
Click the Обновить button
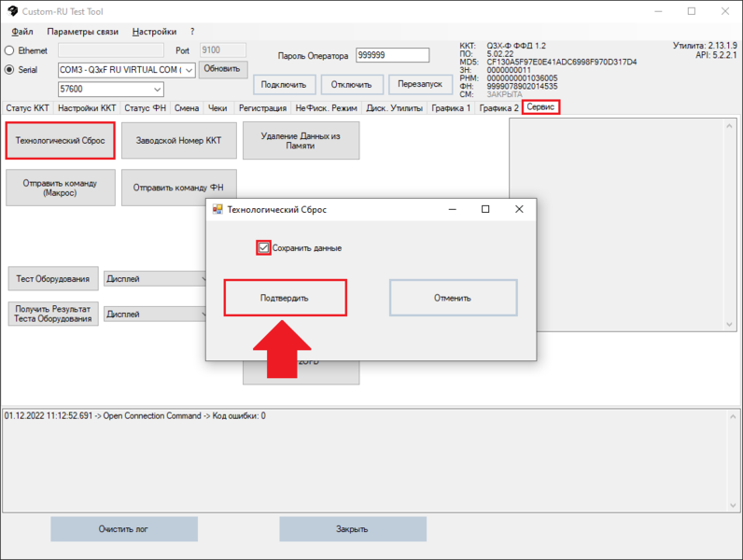click(x=222, y=69)
